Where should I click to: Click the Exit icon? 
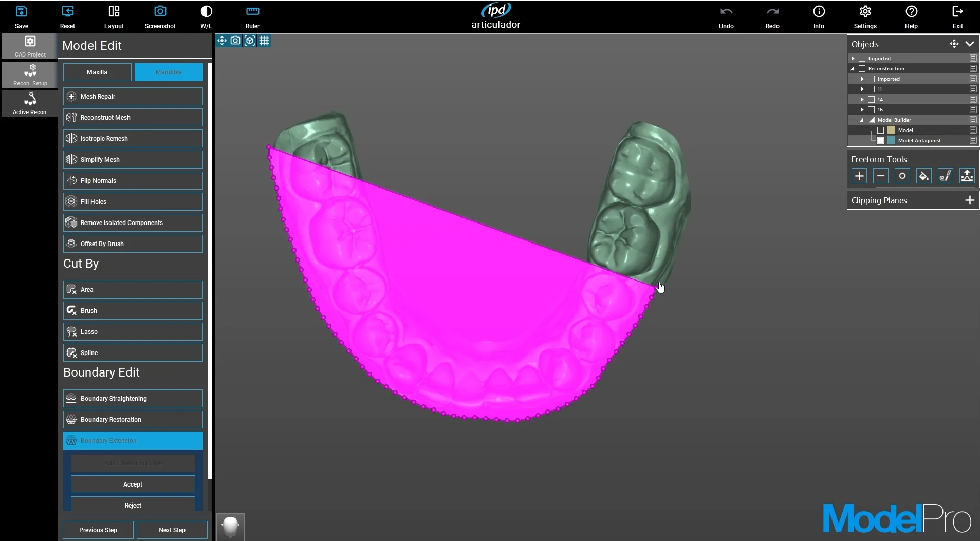(x=958, y=11)
